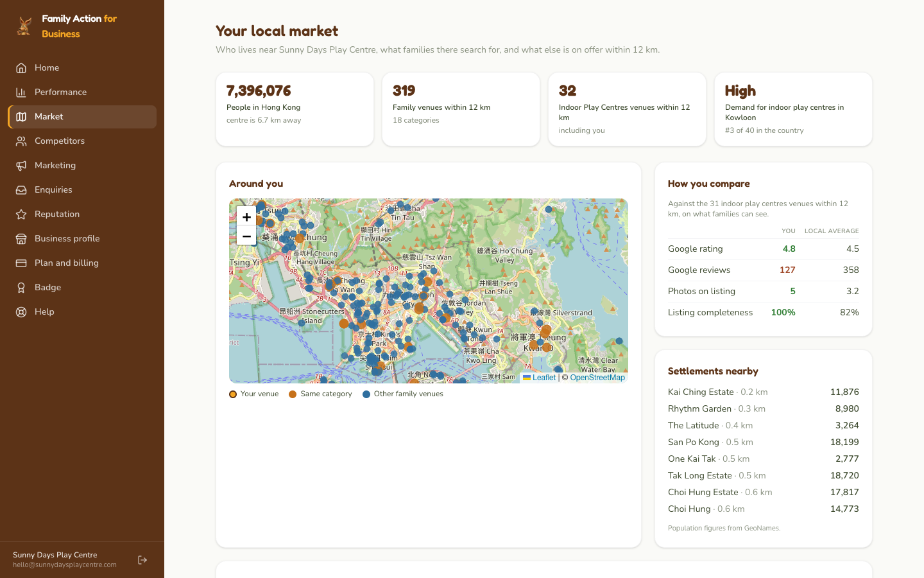Click the Marketing megaphone icon

(21, 165)
